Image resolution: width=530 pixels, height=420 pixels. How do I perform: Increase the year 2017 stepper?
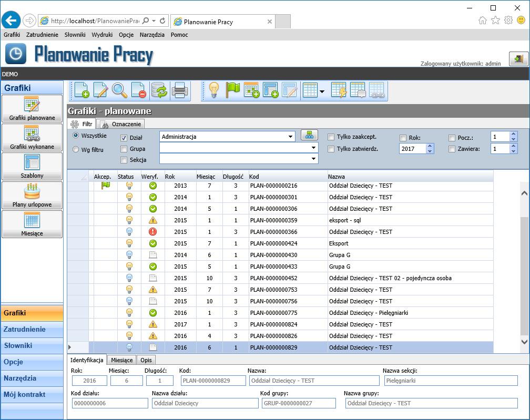coord(430,146)
